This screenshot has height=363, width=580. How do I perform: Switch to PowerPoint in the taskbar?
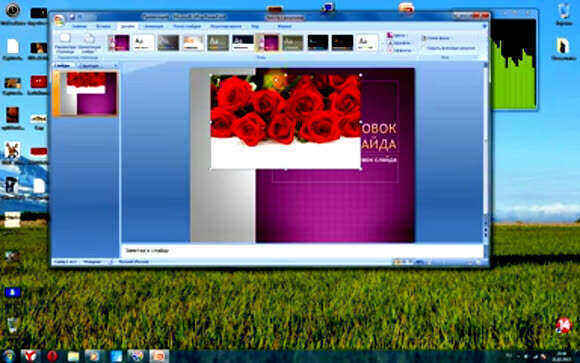click(159, 356)
